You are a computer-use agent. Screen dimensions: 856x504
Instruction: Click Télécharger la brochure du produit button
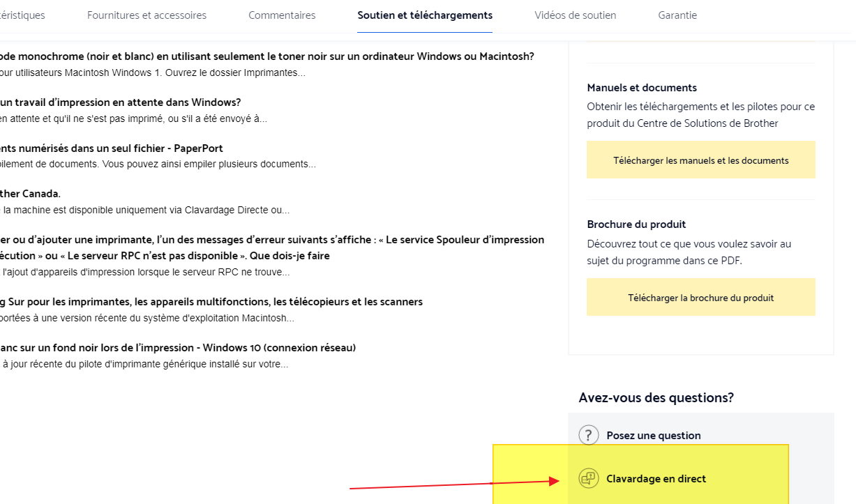[x=700, y=297]
